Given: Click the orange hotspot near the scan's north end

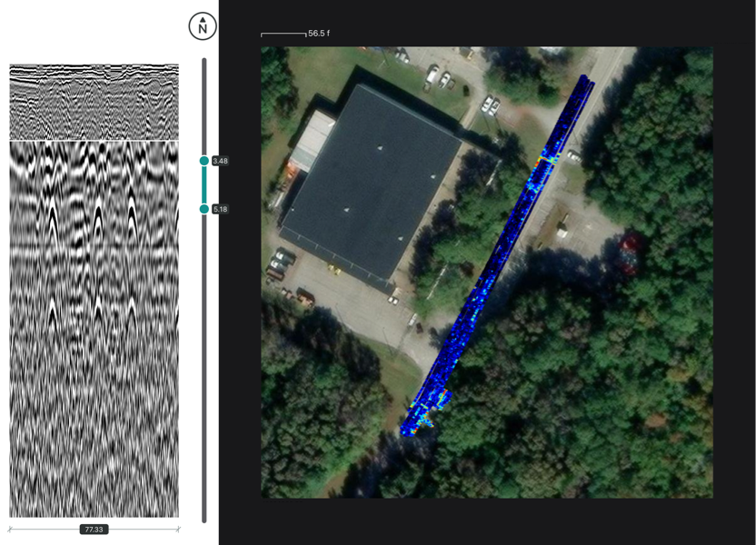Looking at the screenshot, I should click(546, 158).
